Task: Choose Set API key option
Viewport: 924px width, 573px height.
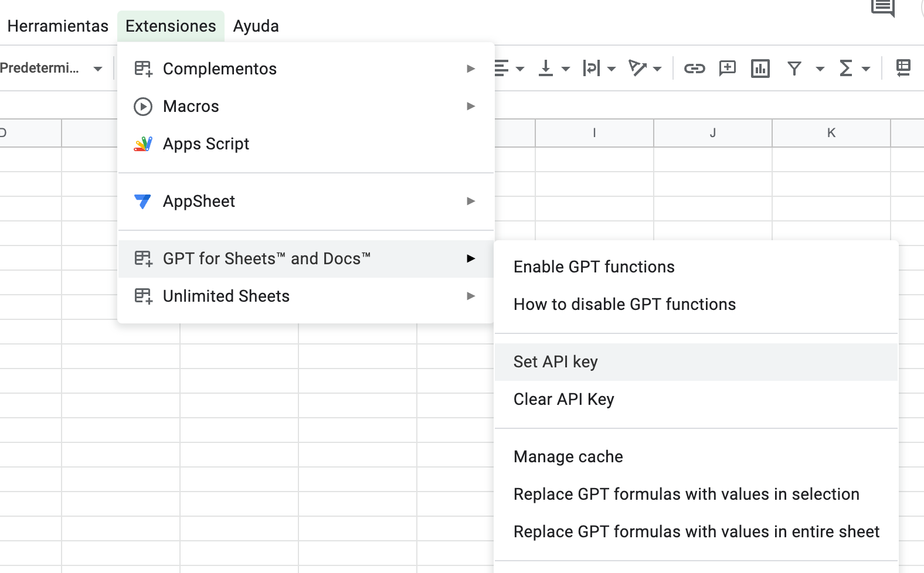Action: (x=697, y=361)
